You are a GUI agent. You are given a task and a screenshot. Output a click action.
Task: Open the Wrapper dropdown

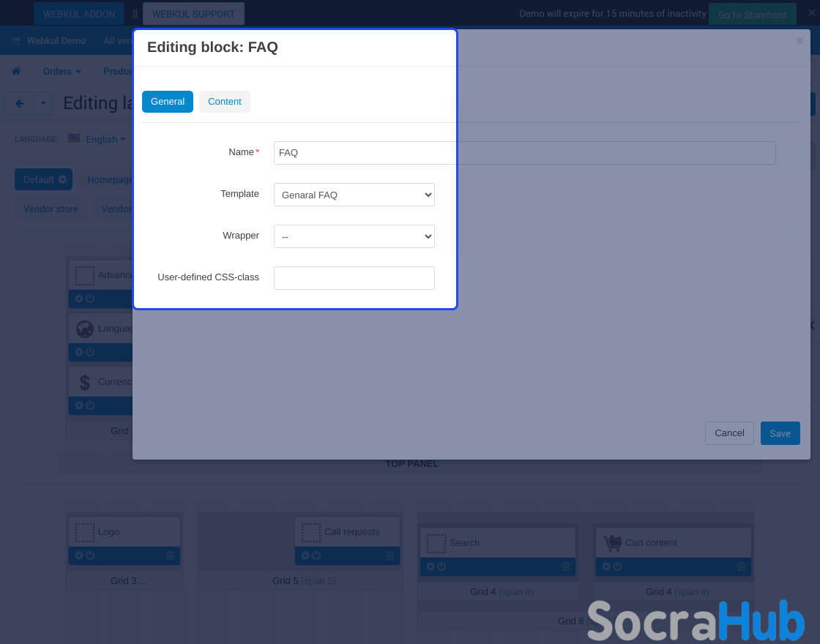[x=354, y=236]
